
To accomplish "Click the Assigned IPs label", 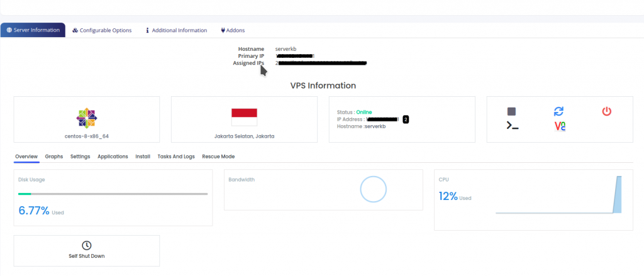I will point(248,63).
